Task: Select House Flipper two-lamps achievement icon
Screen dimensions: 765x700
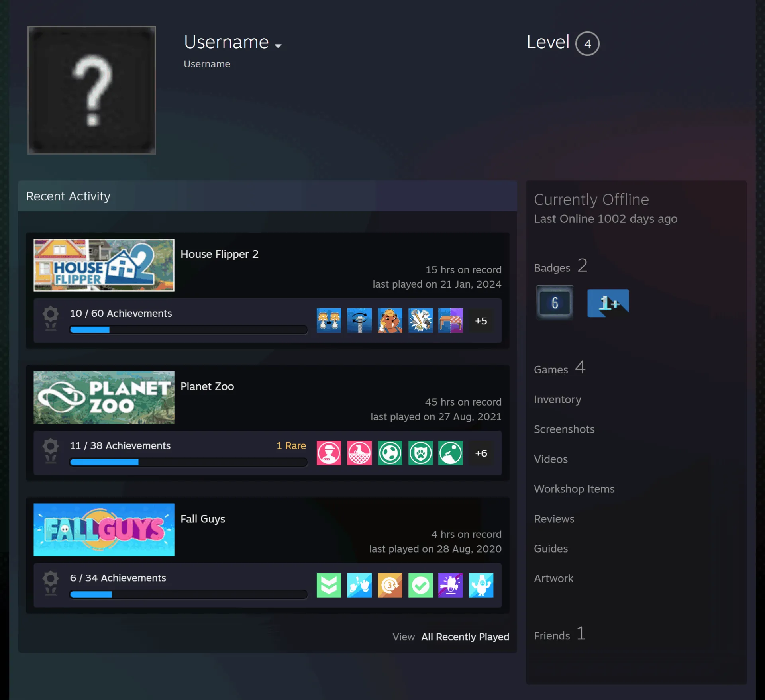Action: point(329,320)
